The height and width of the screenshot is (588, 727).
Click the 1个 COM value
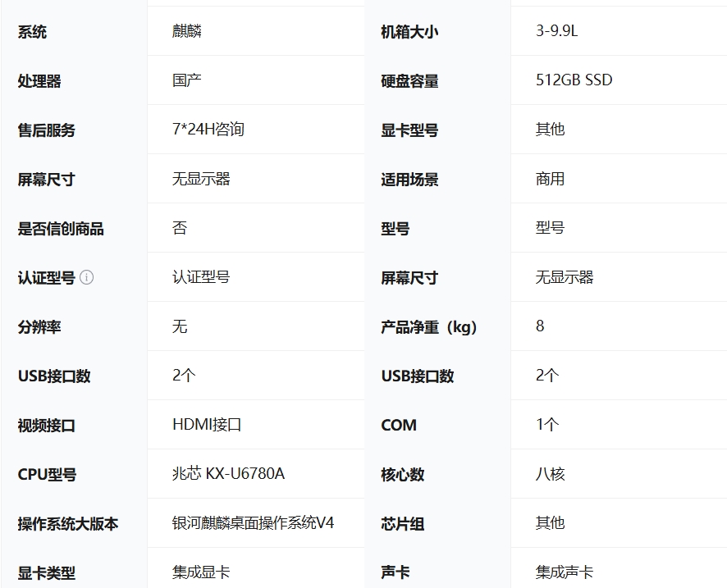click(x=547, y=424)
